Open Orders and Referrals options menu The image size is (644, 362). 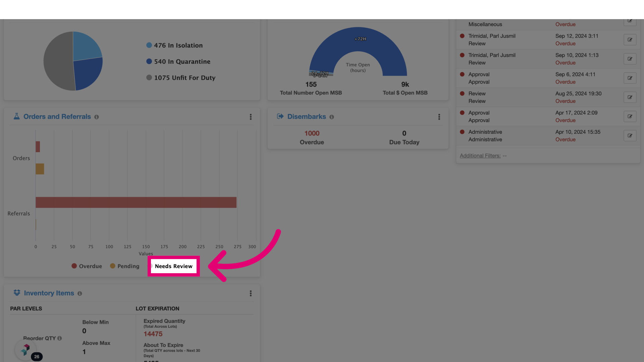(251, 117)
